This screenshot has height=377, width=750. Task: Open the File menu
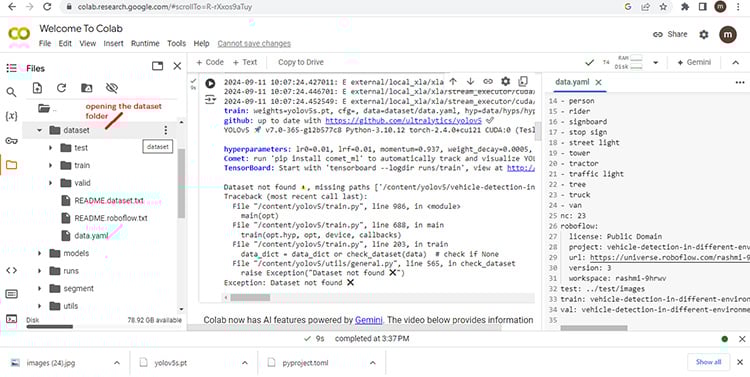45,44
